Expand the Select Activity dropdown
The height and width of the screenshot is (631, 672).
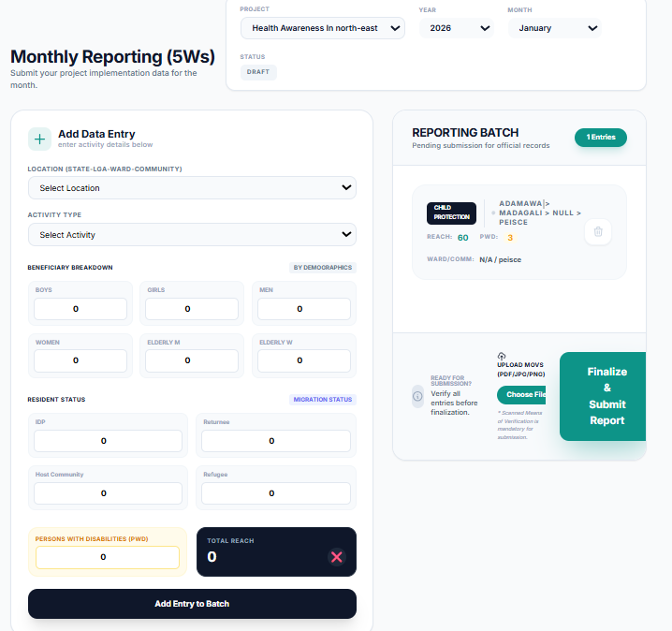(192, 234)
